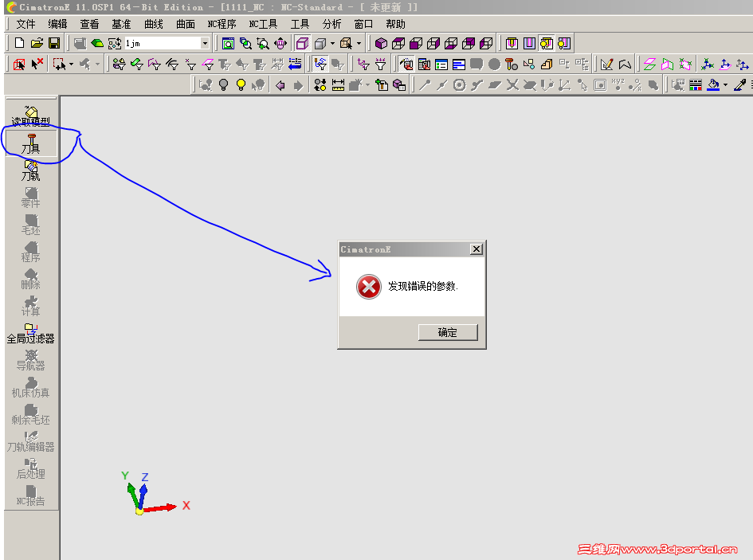Select the pink plane filter icon
This screenshot has width=753, height=560.
click(x=208, y=64)
